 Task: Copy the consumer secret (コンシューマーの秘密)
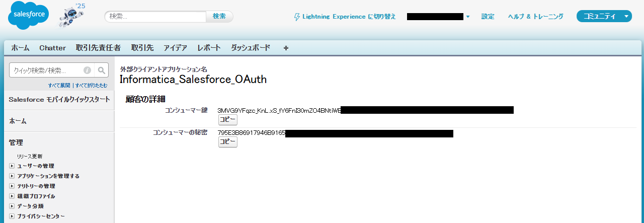click(x=228, y=142)
